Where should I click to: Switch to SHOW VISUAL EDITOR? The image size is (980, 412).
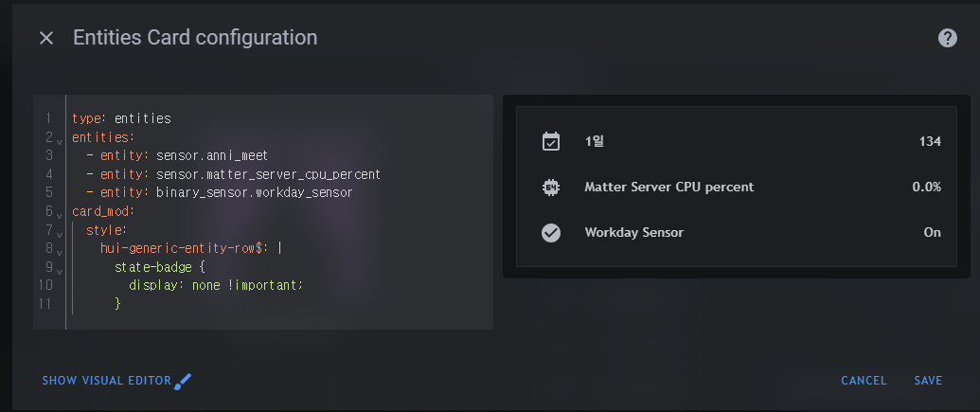point(107,381)
